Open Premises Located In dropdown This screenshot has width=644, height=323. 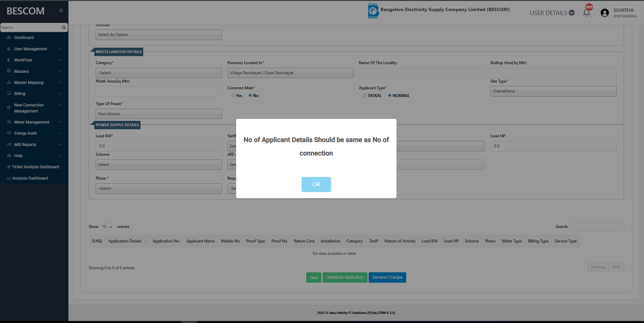pos(290,73)
